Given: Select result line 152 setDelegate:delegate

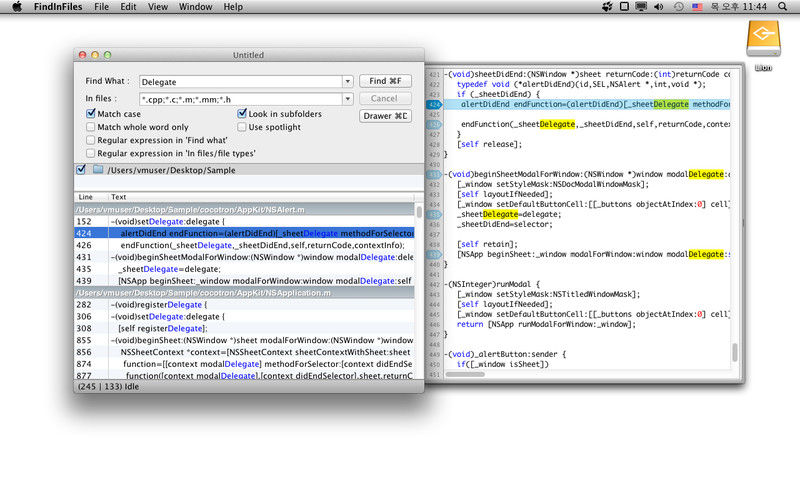Looking at the screenshot, I should click(x=244, y=221).
